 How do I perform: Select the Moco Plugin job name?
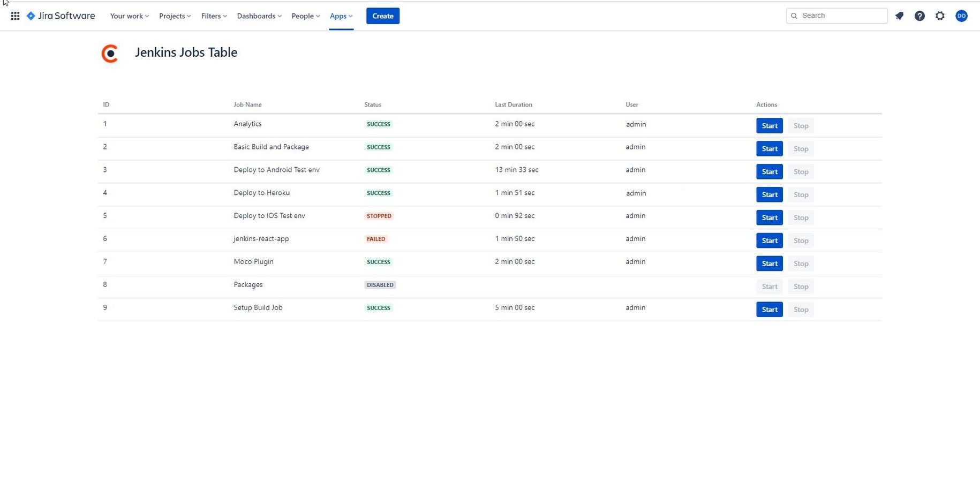point(253,262)
